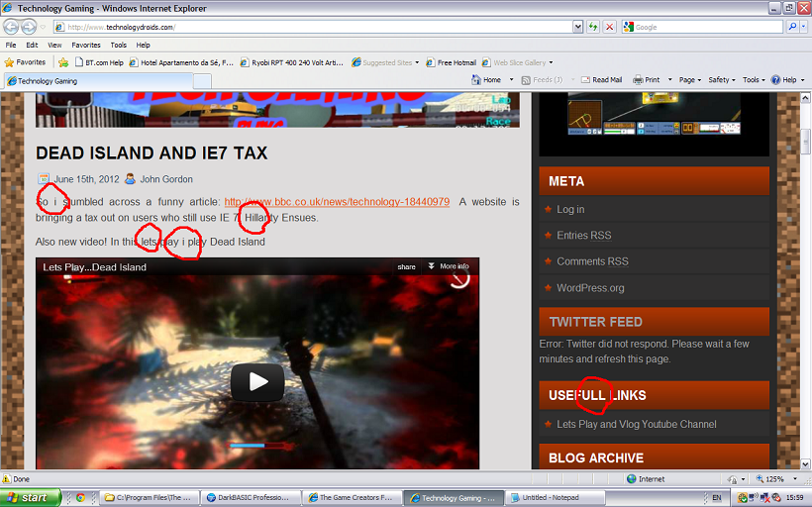Visit the WordPress.org link
Screen dimensions: 812x507
coord(590,288)
